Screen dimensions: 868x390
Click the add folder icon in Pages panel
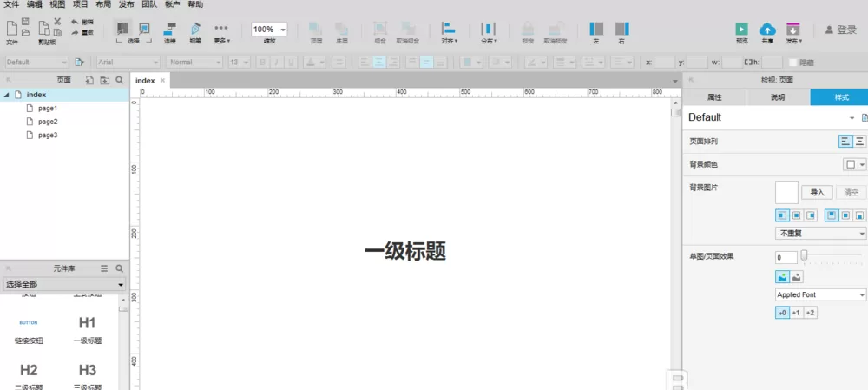pyautogui.click(x=105, y=80)
